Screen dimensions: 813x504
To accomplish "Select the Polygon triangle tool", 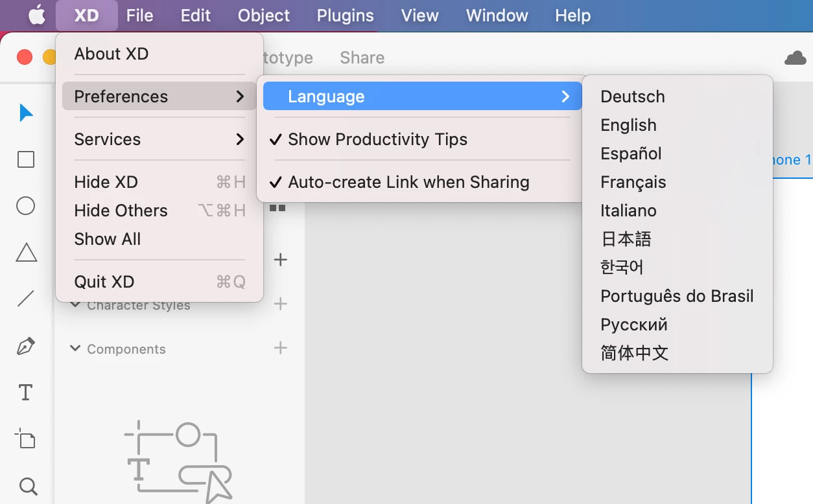I will tap(26, 253).
